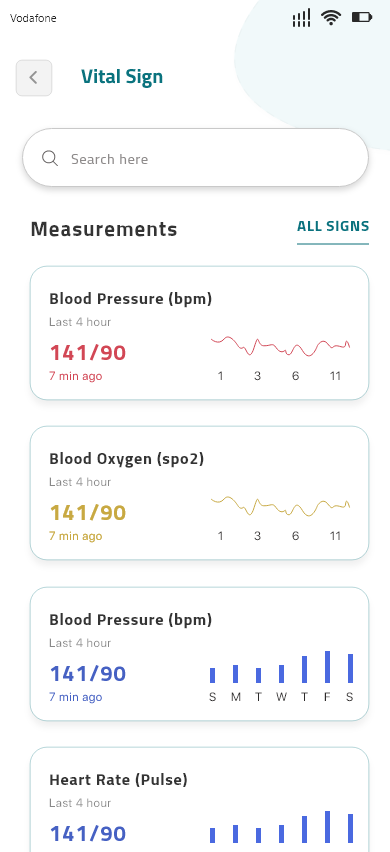Open the ALL SIGNS tab

(x=333, y=226)
